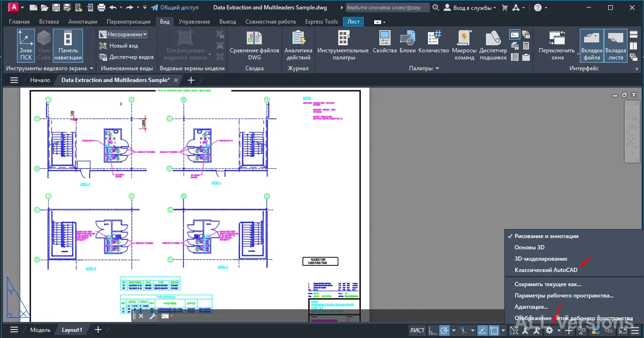Open Параметры рабочего пространства... entry

pyautogui.click(x=564, y=296)
